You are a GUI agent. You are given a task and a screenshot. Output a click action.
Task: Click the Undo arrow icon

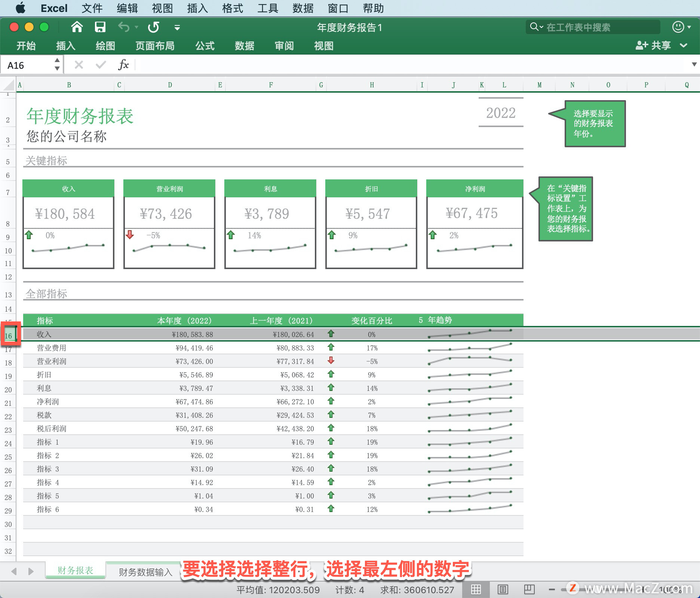tap(123, 27)
